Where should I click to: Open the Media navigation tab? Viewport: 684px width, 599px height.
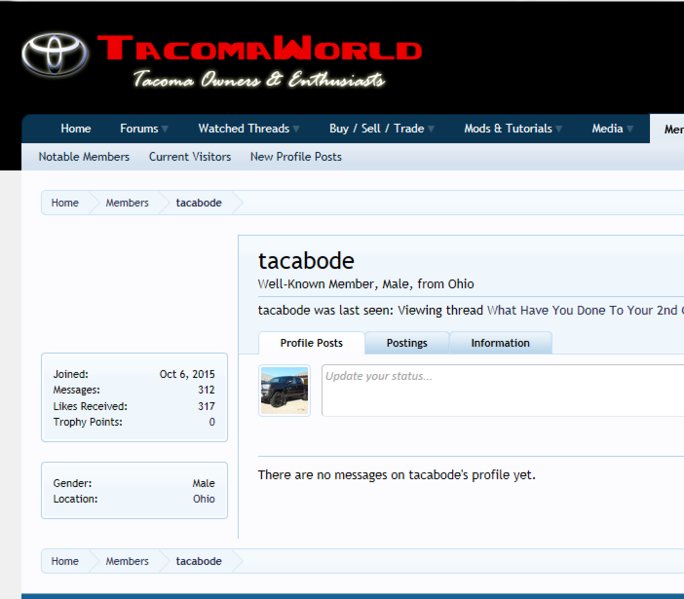[607, 129]
